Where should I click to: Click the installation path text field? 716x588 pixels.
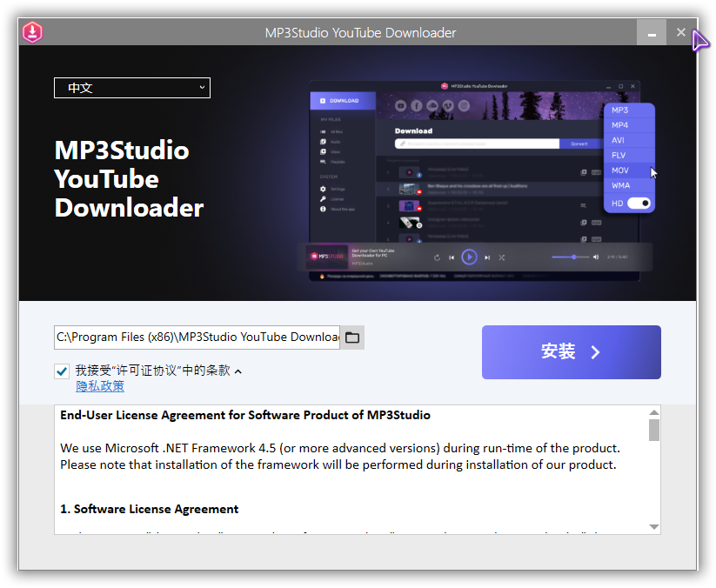197,337
